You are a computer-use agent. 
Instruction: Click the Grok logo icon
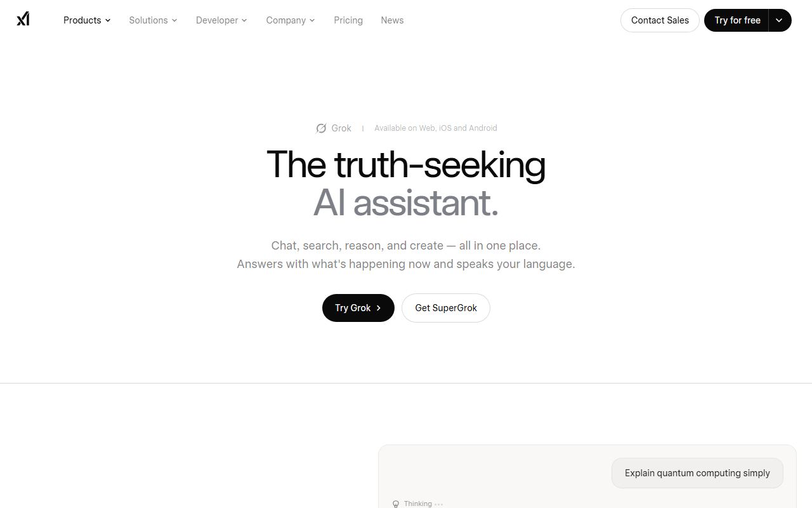point(321,128)
